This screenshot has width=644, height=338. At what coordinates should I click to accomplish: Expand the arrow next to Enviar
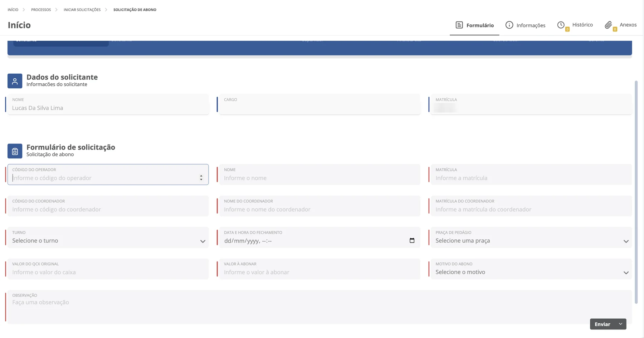621,324
